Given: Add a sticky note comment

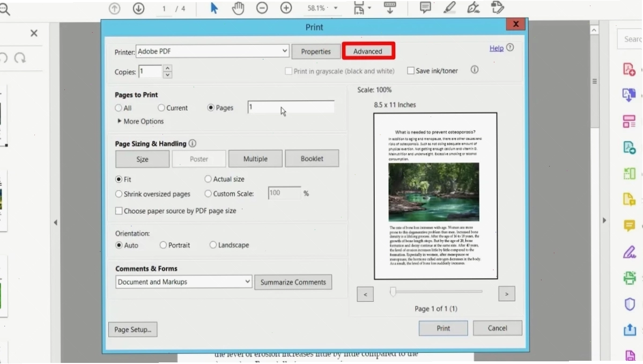Looking at the screenshot, I should tap(425, 8).
